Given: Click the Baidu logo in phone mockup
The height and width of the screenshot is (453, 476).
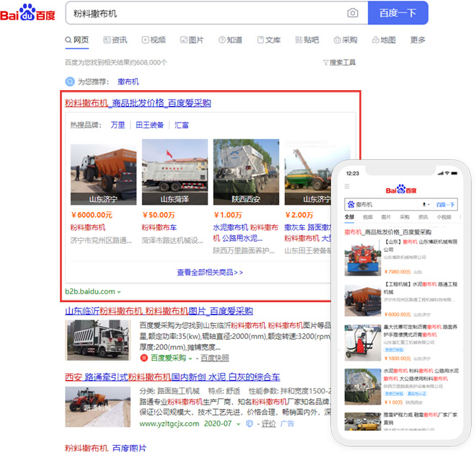Looking at the screenshot, I should 401,189.
